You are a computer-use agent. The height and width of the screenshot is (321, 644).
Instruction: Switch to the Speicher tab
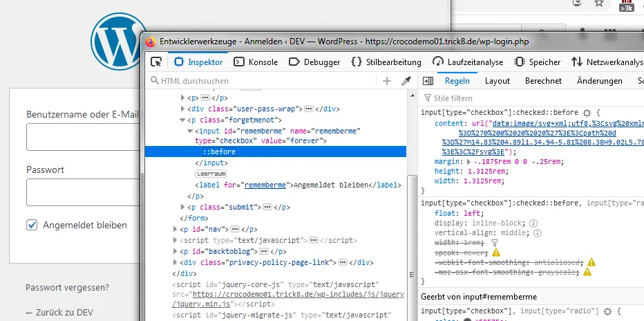(537, 62)
